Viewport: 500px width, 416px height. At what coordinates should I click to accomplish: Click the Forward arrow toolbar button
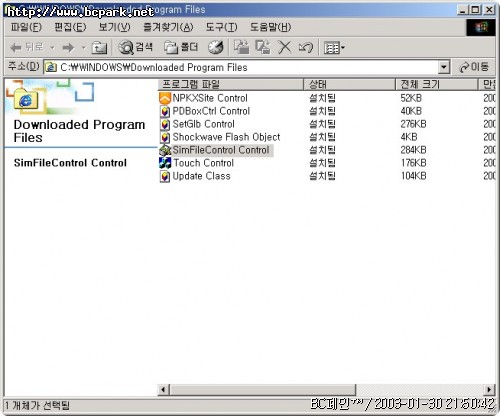pos(68,48)
